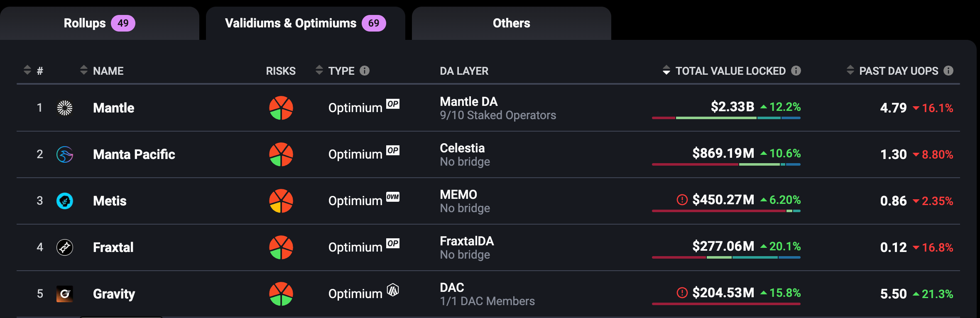
Task: Sort table by NAME column
Action: click(84, 70)
